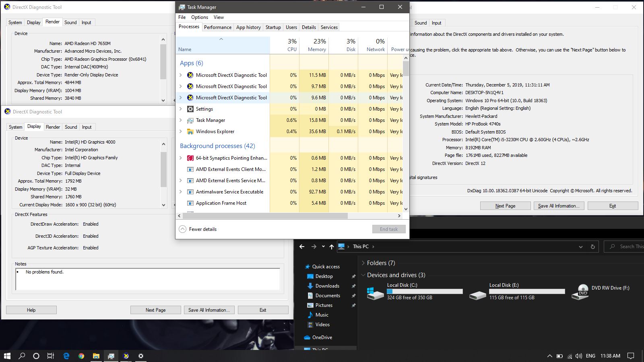644x362 pixels.
Task: Click the Local Disk (C:) drive icon
Action: click(x=376, y=292)
